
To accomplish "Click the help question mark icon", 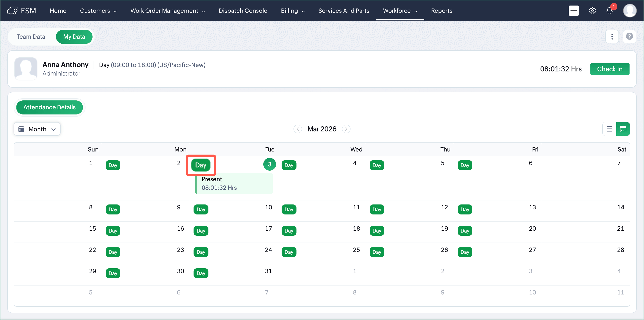I will tap(629, 37).
